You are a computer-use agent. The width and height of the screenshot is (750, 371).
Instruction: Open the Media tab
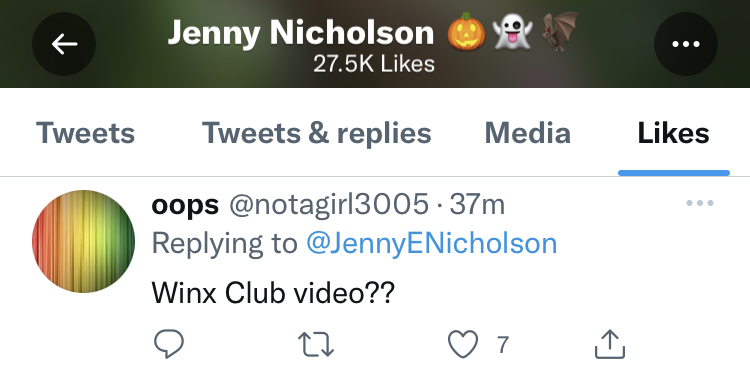pos(528,132)
